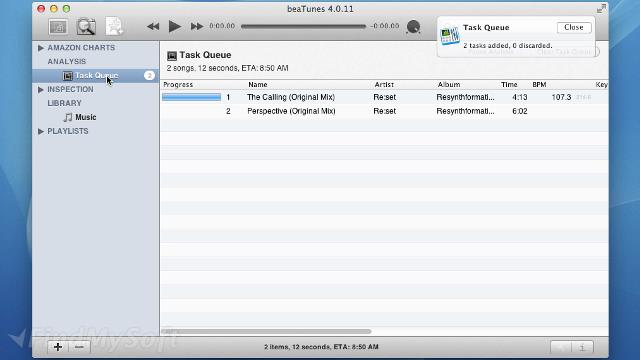Select 'The Calling (Original Mix)' row
Image resolution: width=640 pixels, height=360 pixels.
(384, 97)
